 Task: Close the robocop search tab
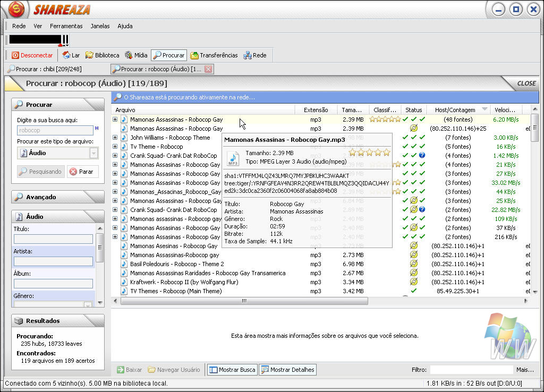tap(208, 69)
